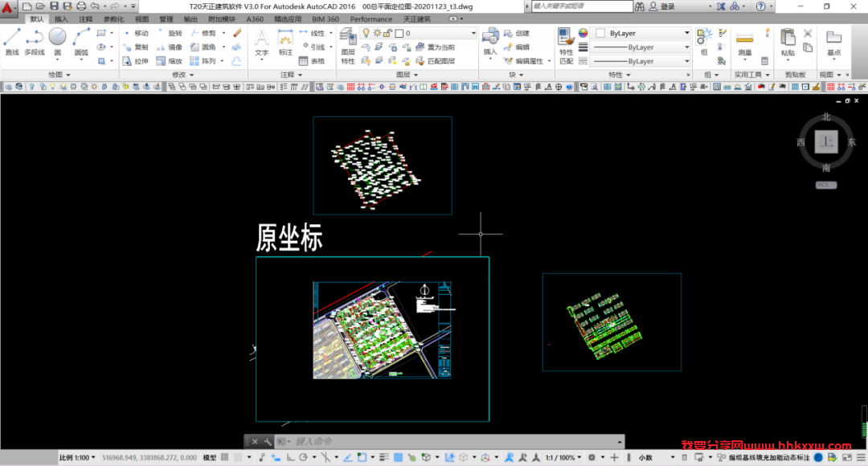Expand the Annotation (注释) panel

point(291,74)
